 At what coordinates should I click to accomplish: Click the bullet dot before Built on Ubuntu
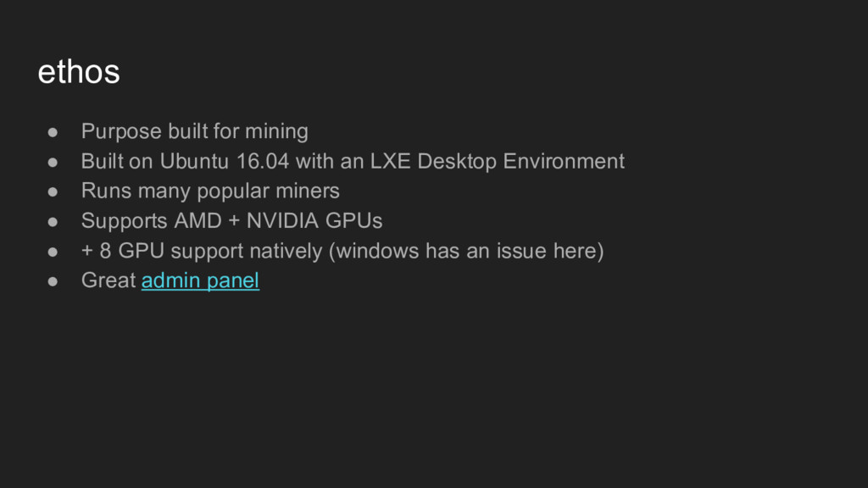click(53, 162)
